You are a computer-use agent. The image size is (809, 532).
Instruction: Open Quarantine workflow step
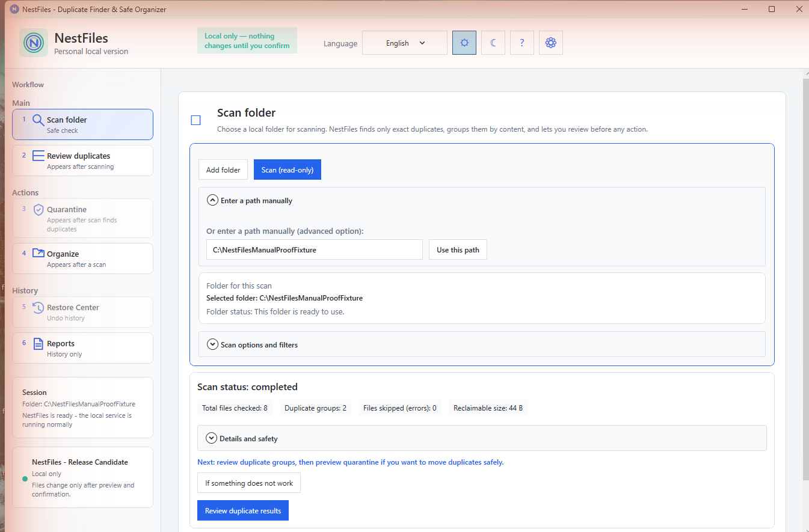click(83, 218)
